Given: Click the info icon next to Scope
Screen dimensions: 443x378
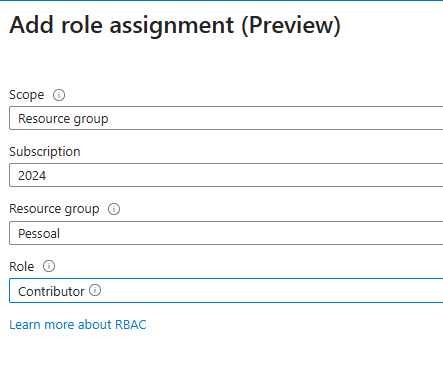Looking at the screenshot, I should point(59,95).
